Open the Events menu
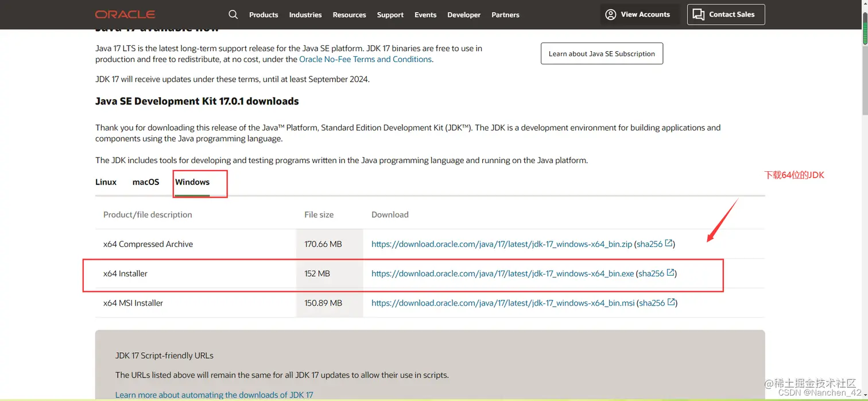The image size is (868, 401). click(x=425, y=14)
